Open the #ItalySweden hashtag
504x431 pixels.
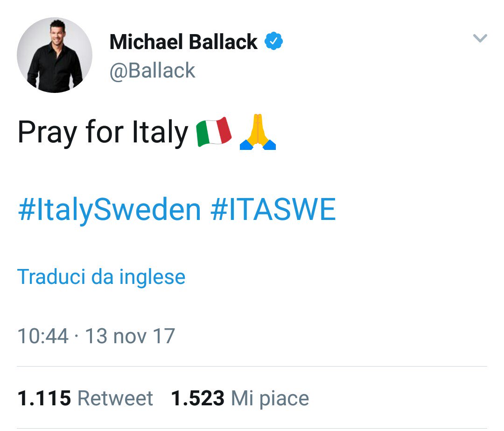pos(109,210)
